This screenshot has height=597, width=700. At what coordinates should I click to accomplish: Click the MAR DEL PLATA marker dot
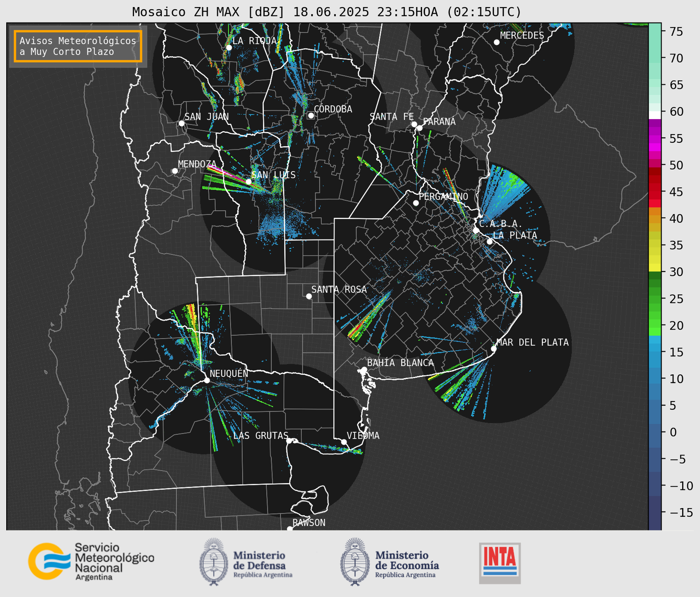pos(494,349)
